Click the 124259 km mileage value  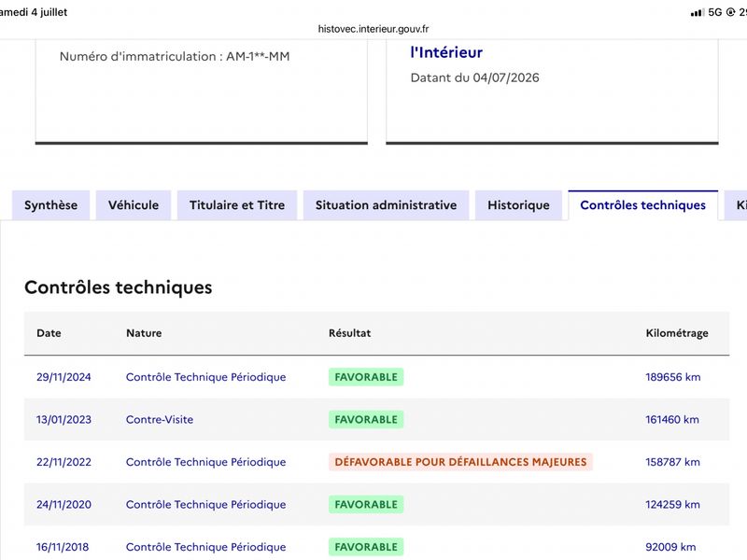pyautogui.click(x=672, y=504)
